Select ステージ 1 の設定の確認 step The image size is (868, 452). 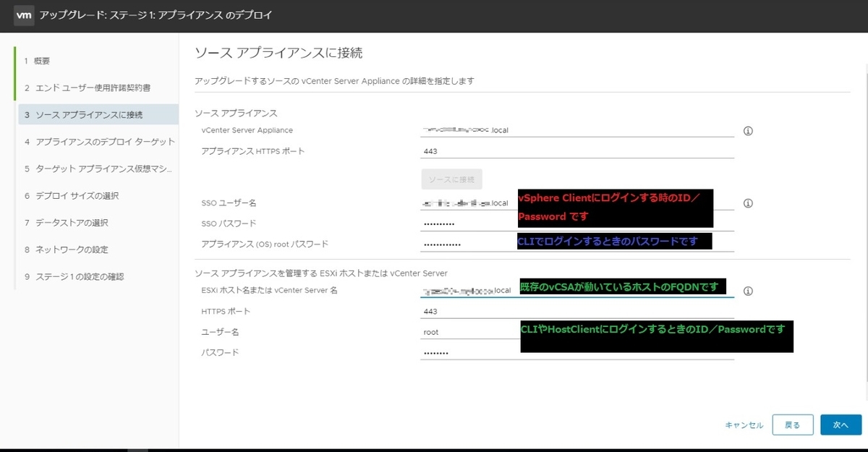click(82, 276)
